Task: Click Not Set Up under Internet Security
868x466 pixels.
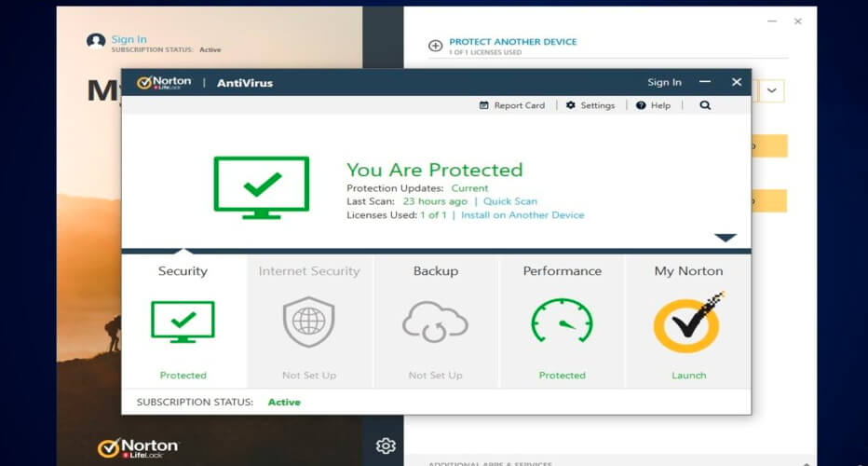Action: click(x=309, y=375)
